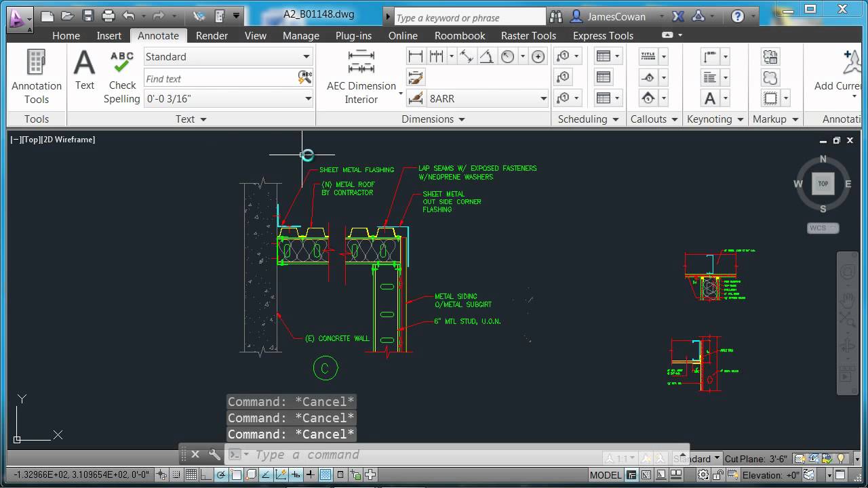Click the Wipeout markup icon
Viewport: 868px width, 488px height.
tap(770, 99)
